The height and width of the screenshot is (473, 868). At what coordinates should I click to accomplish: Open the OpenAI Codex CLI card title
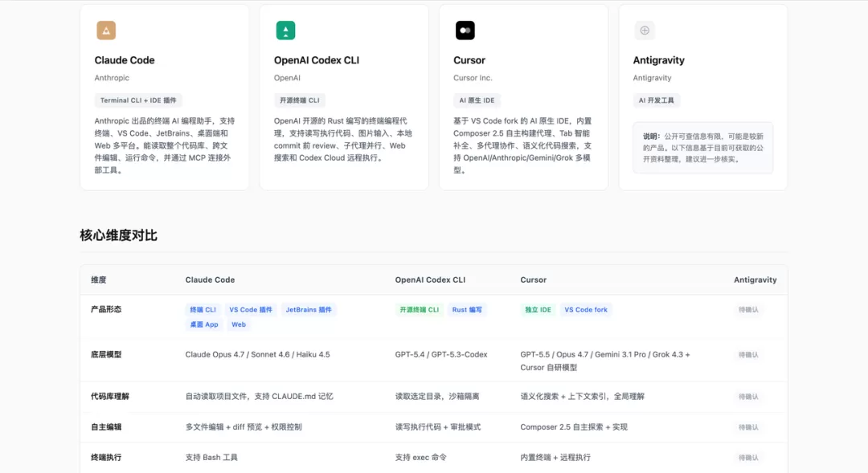[317, 60]
